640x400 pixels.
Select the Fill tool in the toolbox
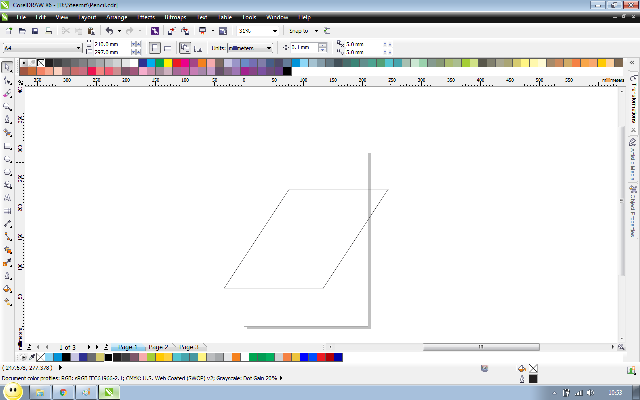(x=7, y=289)
